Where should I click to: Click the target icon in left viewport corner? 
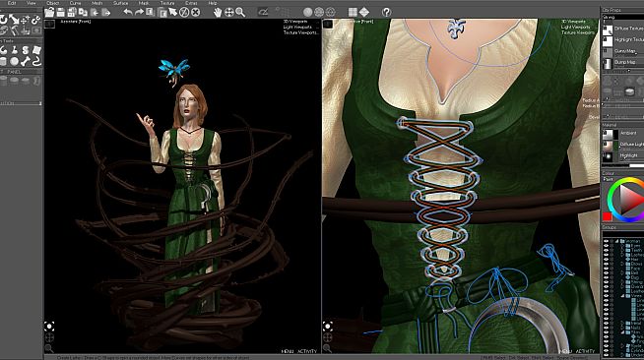pos(49,327)
